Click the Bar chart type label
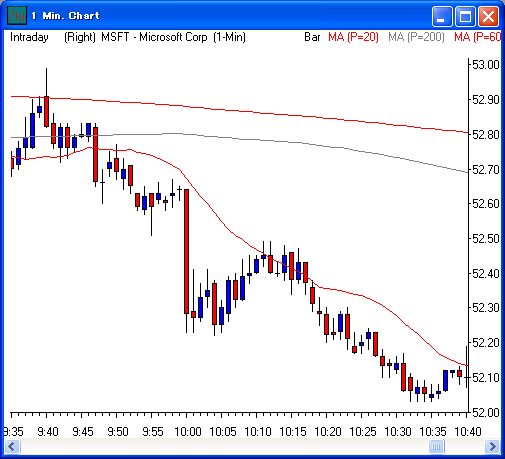505x459 pixels. (312, 37)
